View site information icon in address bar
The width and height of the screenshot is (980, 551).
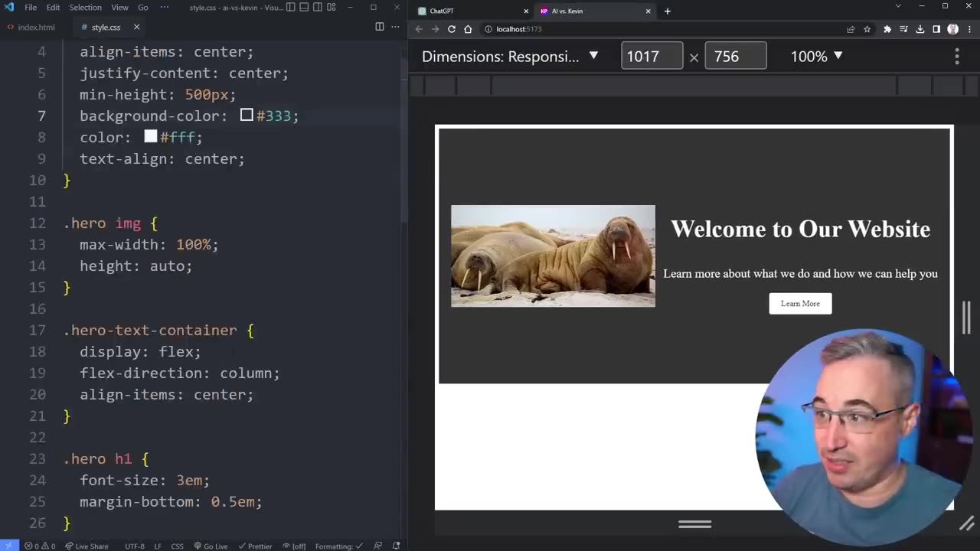488,29
